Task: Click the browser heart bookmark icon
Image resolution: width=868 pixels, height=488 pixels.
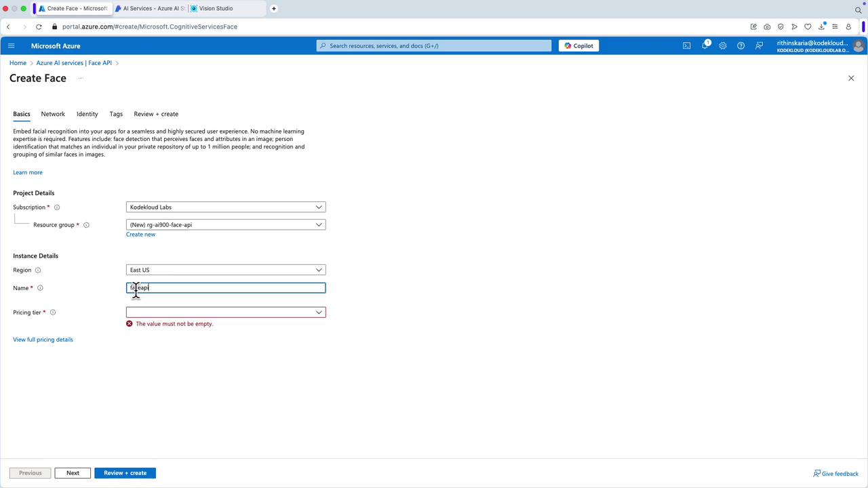Action: pyautogui.click(x=808, y=26)
